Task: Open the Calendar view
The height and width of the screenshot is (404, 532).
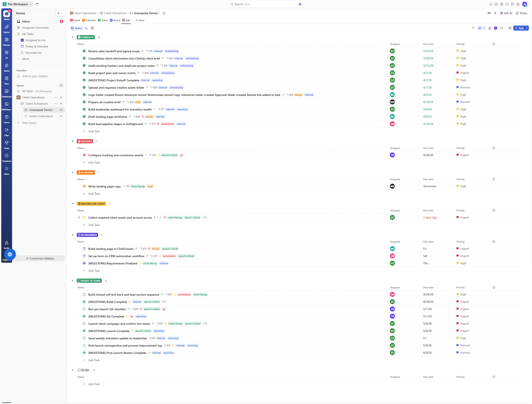Action: 89,20
